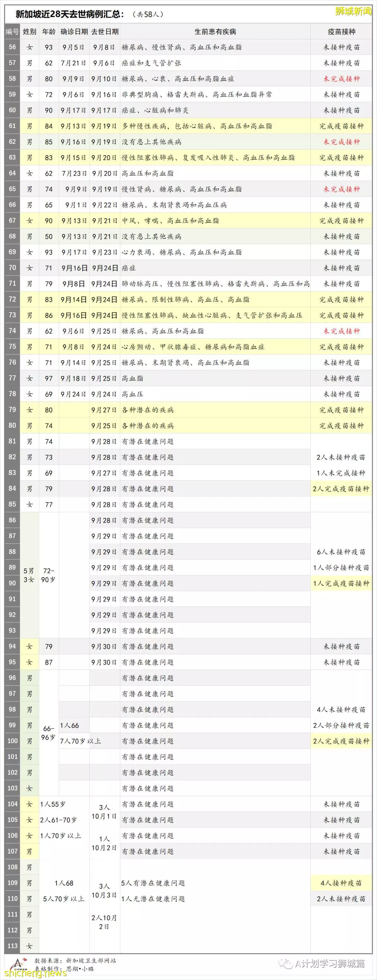Click the note 1人66
The height and width of the screenshot is (980, 377).
coord(69,725)
